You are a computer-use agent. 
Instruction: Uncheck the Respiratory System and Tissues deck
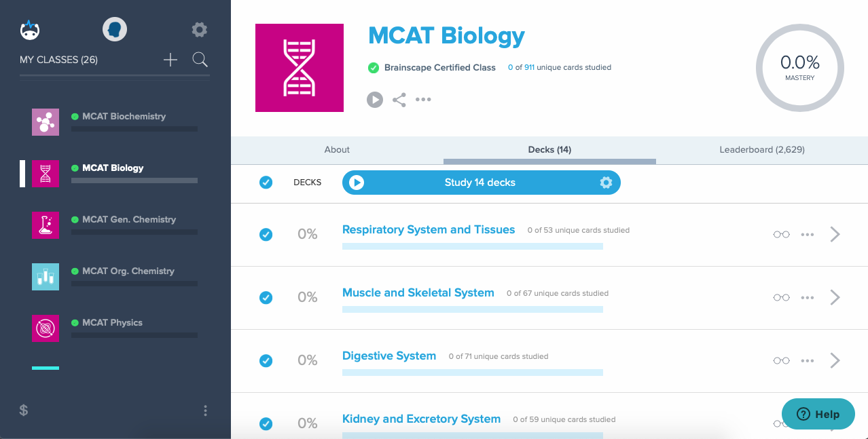pos(266,234)
